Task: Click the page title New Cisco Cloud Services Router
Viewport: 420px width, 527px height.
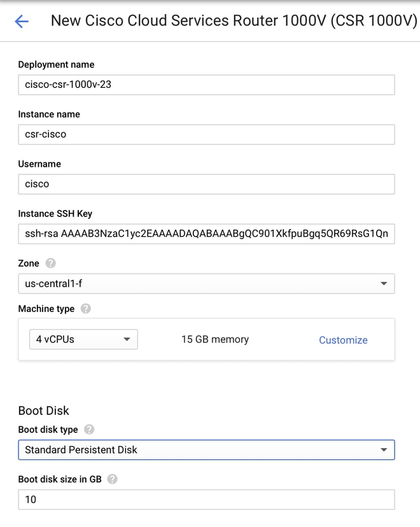Action: (x=234, y=21)
